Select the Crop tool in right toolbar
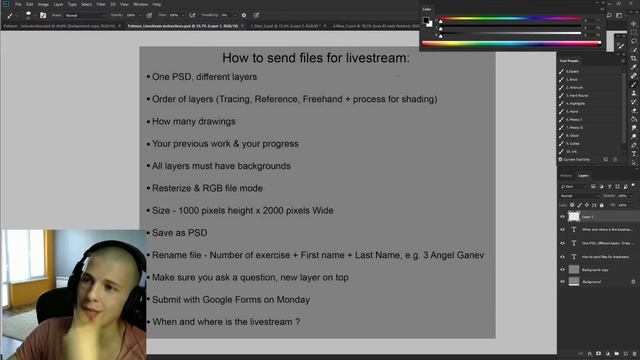The width and height of the screenshot is (640, 360). [x=634, y=58]
